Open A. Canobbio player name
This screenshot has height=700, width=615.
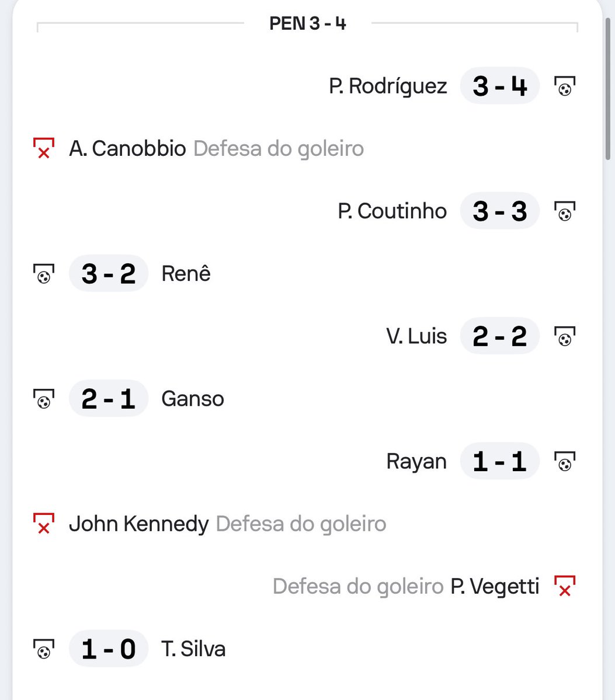pyautogui.click(x=127, y=148)
